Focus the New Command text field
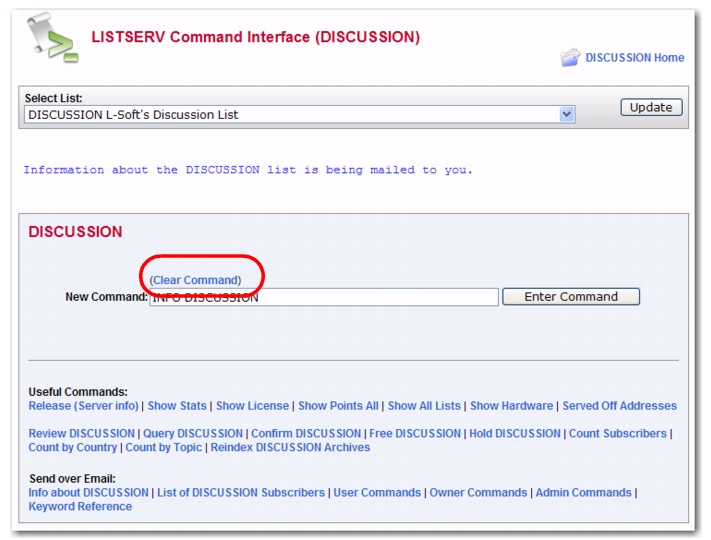 [323, 297]
